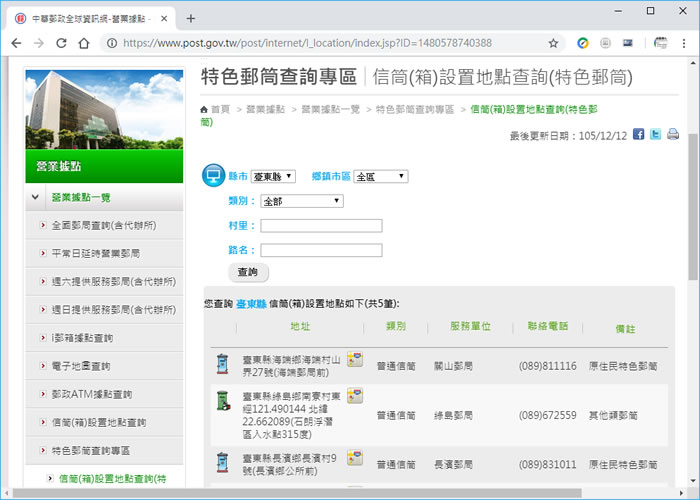Image resolution: width=700 pixels, height=500 pixels.
Task: Open a new browser tab
Action: [x=191, y=18]
